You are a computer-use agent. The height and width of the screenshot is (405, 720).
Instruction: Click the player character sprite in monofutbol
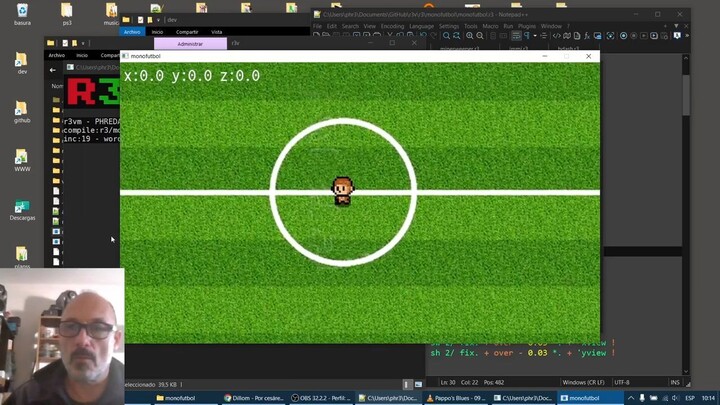[343, 191]
